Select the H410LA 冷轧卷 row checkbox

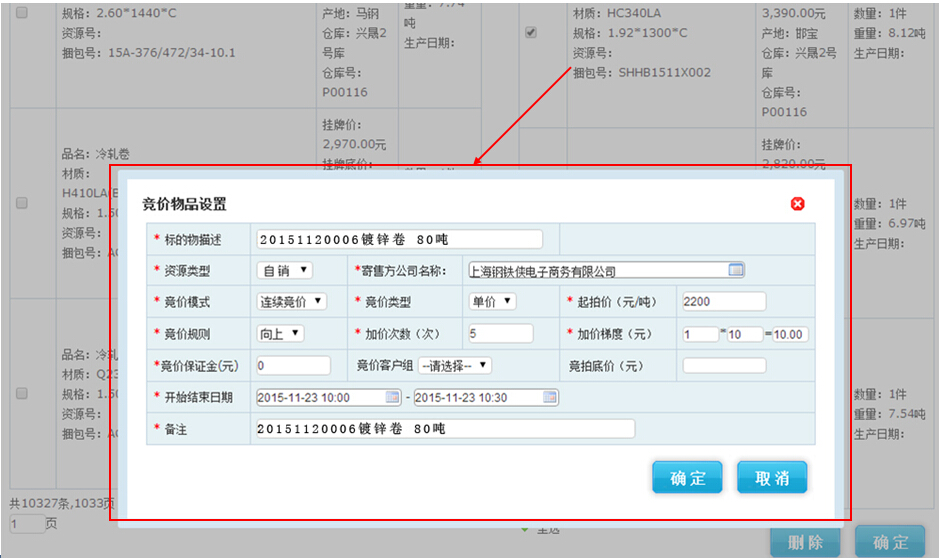pos(22,203)
